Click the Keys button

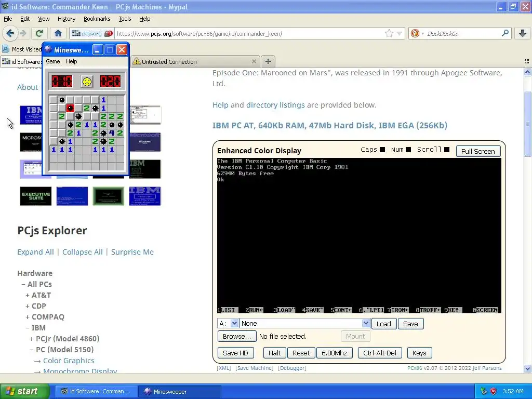coord(419,353)
